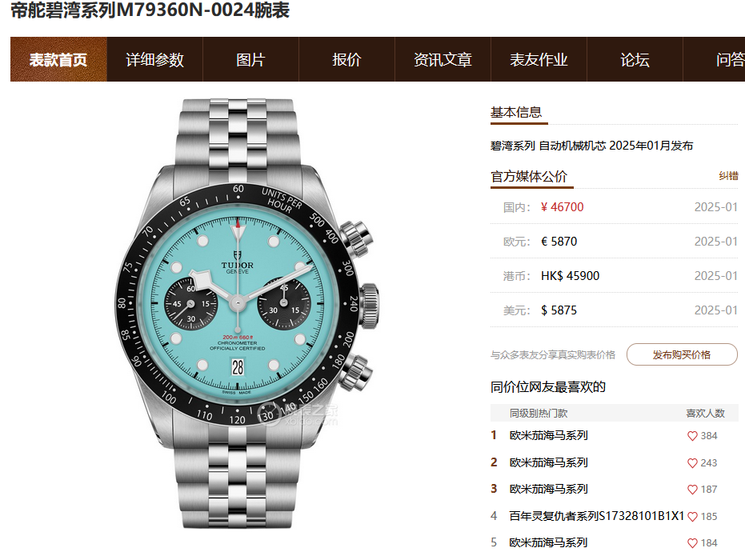
Task: Open fifth-ranked 欧米茄海马系列 link
Action: 548,542
